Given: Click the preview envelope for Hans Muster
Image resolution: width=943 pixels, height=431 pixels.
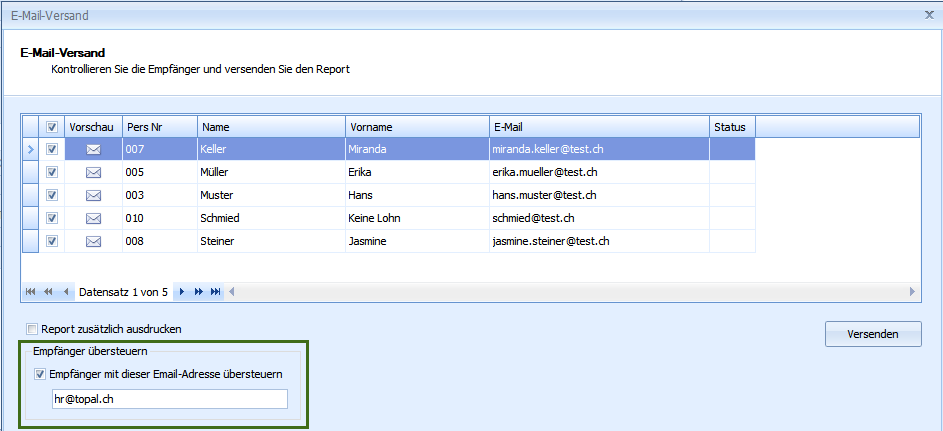Looking at the screenshot, I should 93,196.
